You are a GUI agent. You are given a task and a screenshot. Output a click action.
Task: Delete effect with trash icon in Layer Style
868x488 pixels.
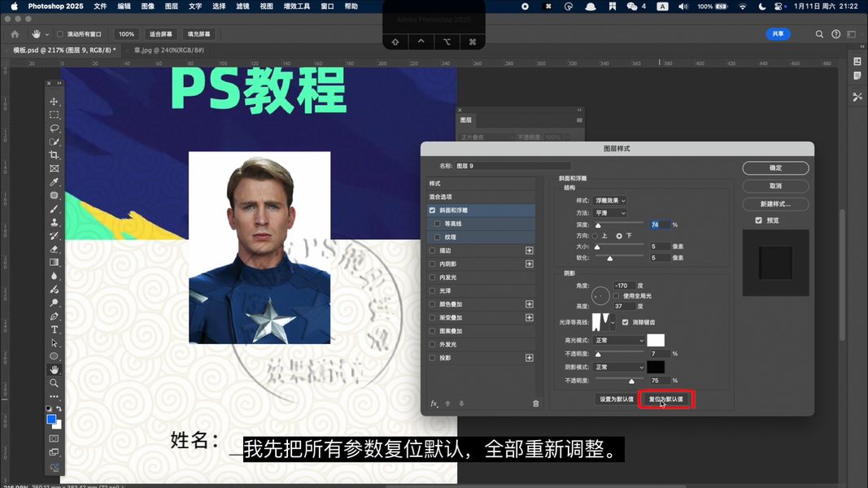(536, 403)
